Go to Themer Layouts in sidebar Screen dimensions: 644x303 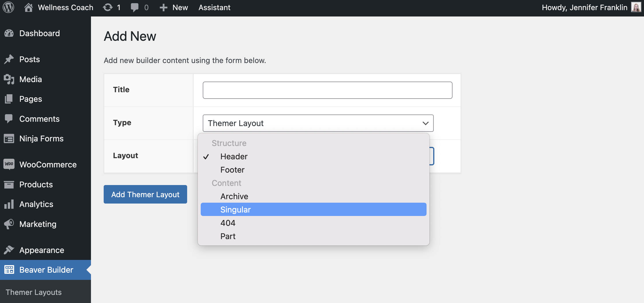click(34, 292)
